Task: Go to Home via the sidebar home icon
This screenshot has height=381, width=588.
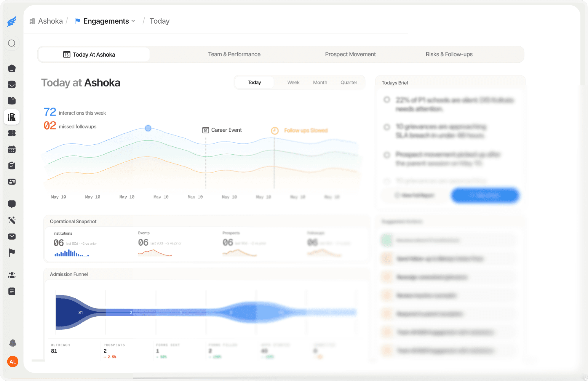Action: 12,69
